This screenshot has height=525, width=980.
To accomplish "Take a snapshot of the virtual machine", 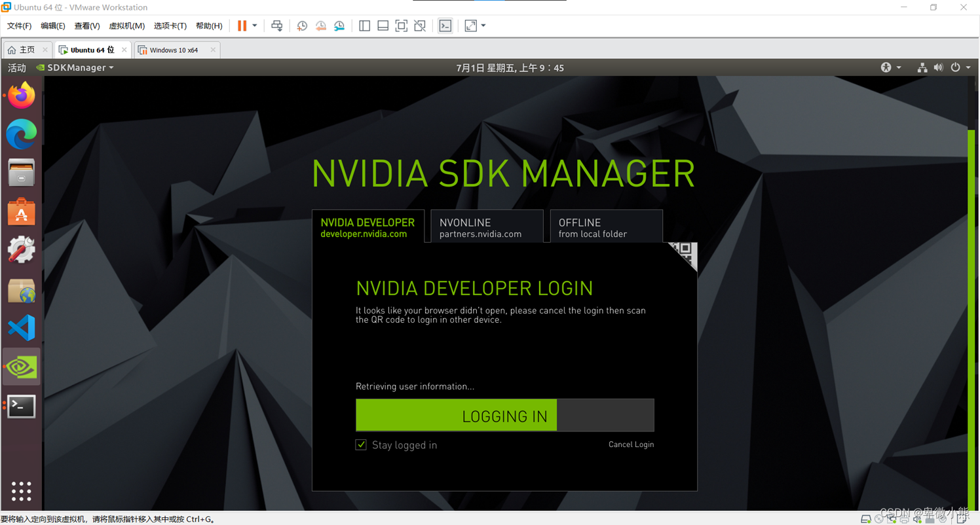I will pyautogui.click(x=302, y=26).
